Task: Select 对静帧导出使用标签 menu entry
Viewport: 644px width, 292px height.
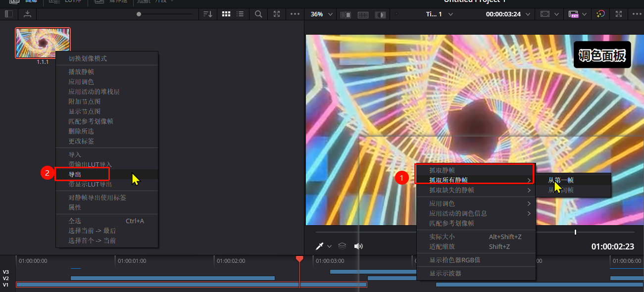Action: [98, 197]
